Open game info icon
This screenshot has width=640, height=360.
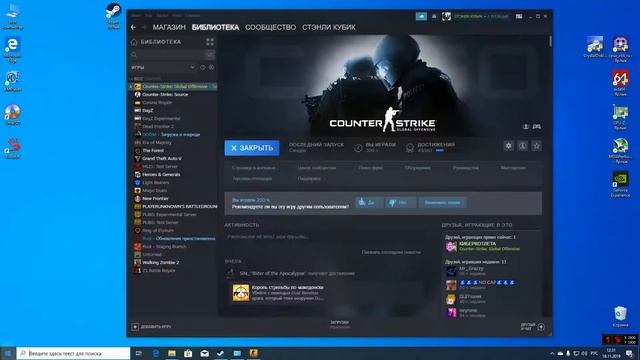point(522,146)
